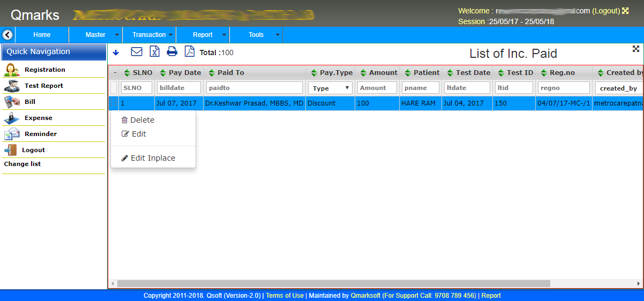Click the ltid filter field
The height and width of the screenshot is (301, 644).
[514, 88]
